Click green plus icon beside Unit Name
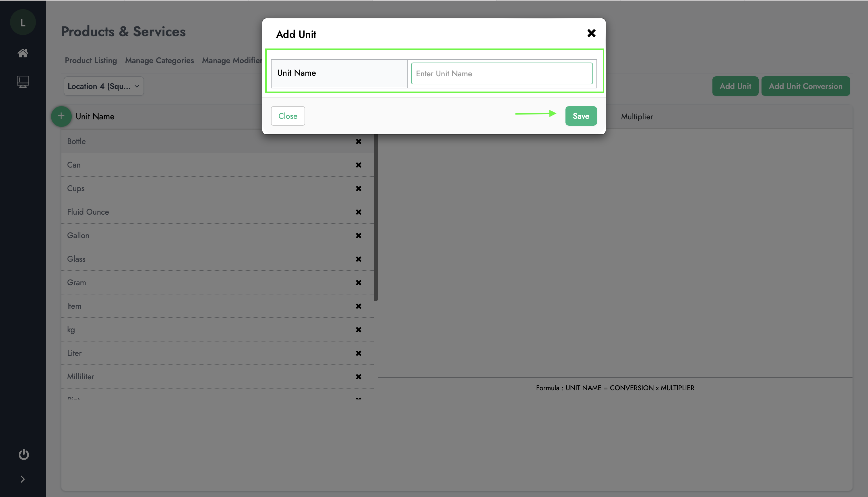The width and height of the screenshot is (868, 497). [x=61, y=116]
